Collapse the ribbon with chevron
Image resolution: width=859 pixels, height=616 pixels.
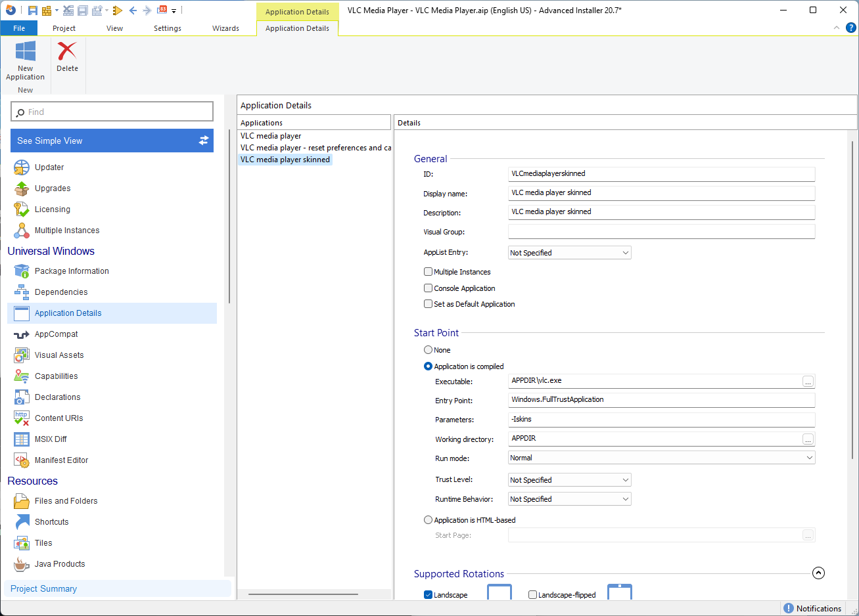[837, 28]
